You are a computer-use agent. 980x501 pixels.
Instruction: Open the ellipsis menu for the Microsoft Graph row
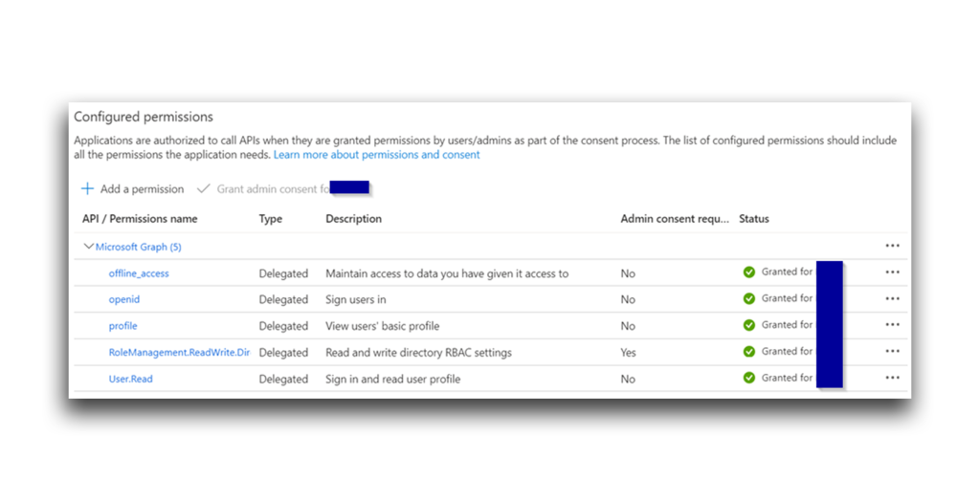coord(893,246)
